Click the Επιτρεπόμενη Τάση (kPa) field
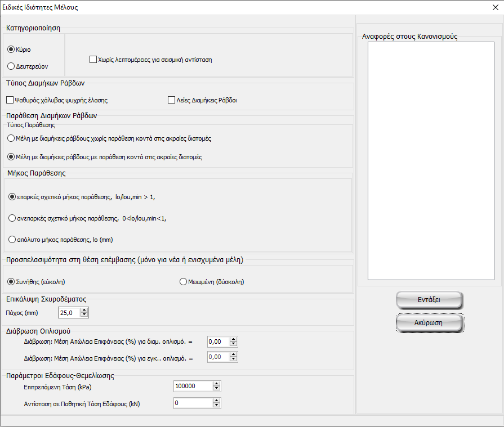This screenshot has width=504, height=427. tap(193, 386)
